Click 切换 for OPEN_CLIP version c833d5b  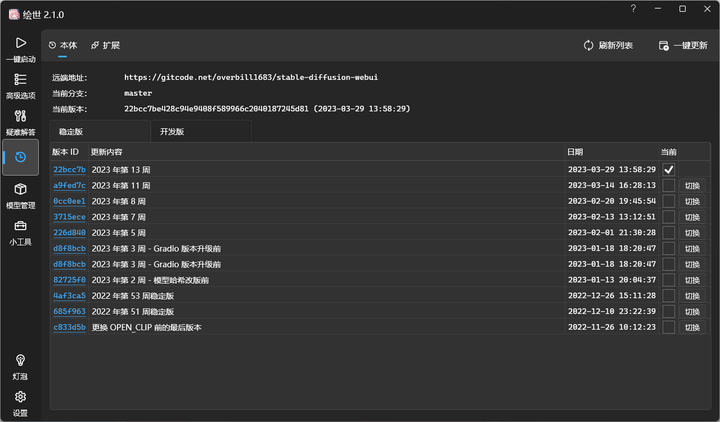[x=692, y=327]
